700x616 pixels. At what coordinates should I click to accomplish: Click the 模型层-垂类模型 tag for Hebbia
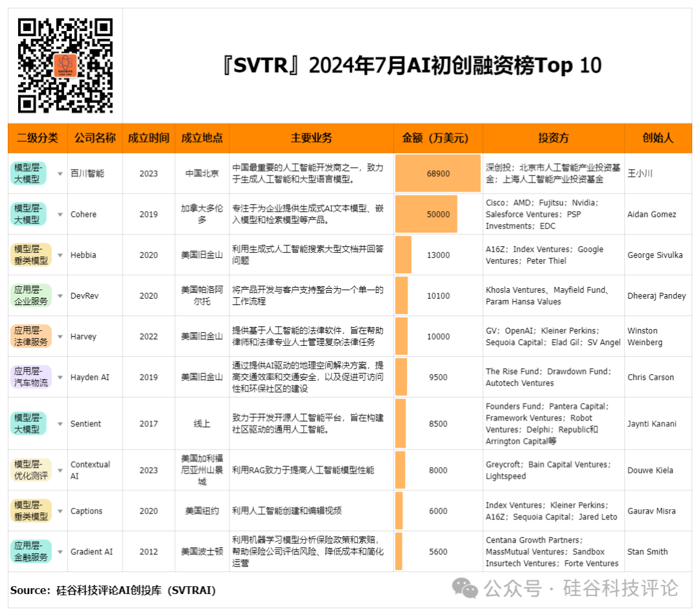tap(31, 255)
